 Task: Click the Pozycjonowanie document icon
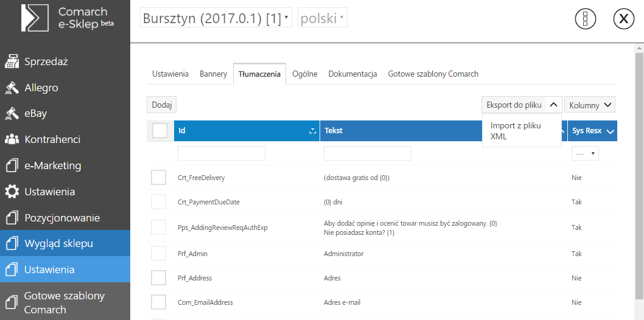tap(12, 218)
